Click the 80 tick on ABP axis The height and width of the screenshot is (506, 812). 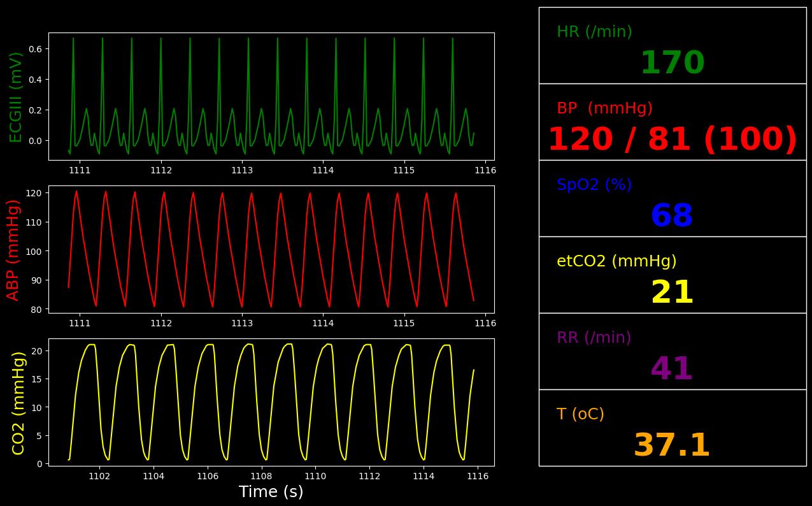pos(36,310)
